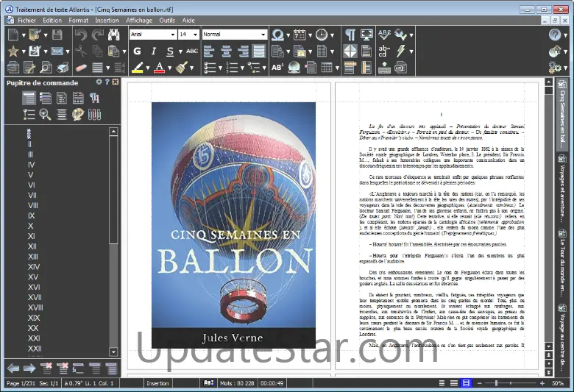Open the Fichier menu
Viewport: 574px width, 392px height.
click(26, 21)
